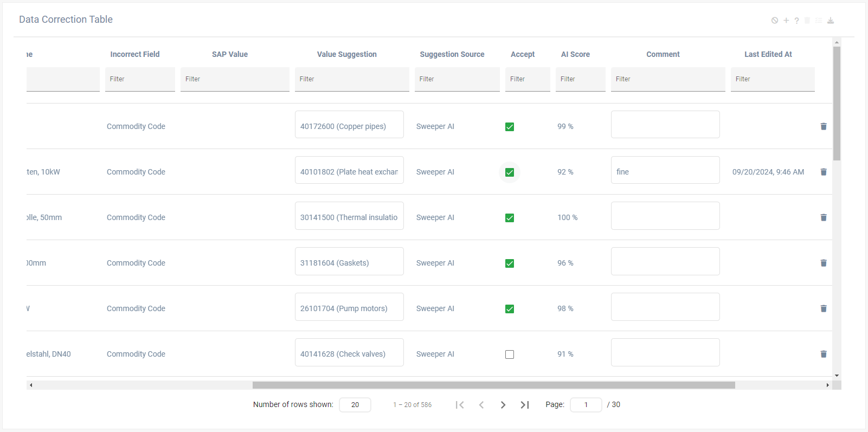Uncheck Accept for Pump motors suggestion
The height and width of the screenshot is (432, 868).
[x=510, y=309]
